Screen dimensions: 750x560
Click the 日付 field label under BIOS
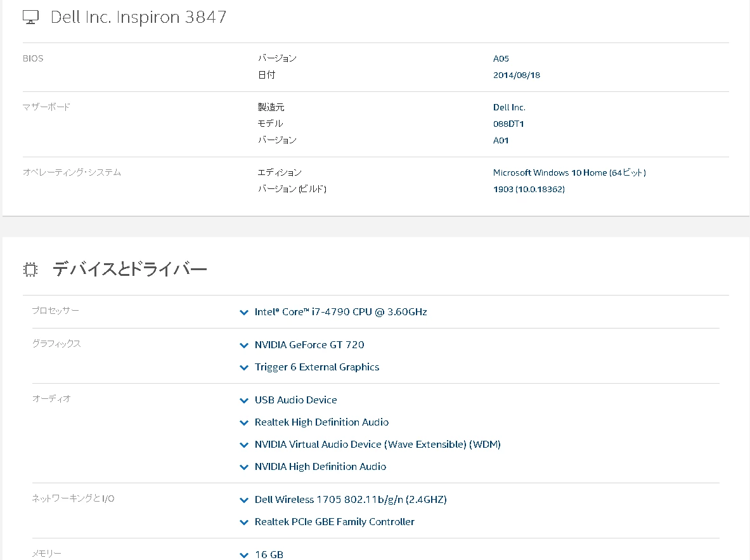(x=266, y=75)
